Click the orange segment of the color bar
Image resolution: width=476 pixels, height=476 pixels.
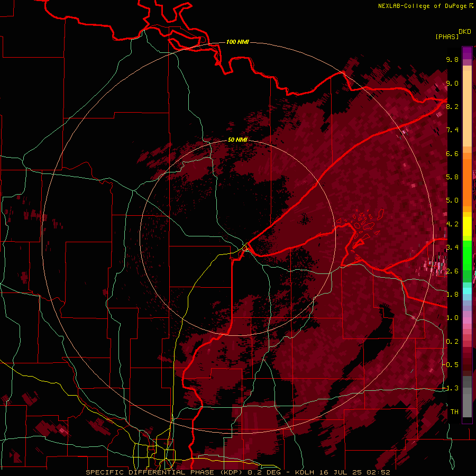pyautogui.click(x=467, y=182)
